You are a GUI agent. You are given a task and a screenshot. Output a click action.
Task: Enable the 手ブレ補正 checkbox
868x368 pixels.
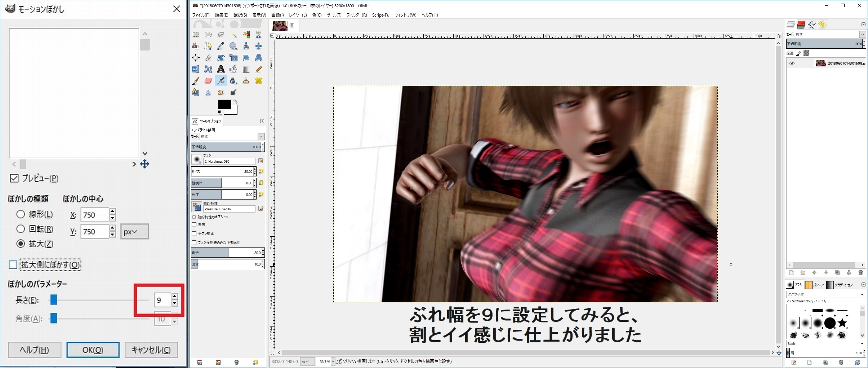194,233
